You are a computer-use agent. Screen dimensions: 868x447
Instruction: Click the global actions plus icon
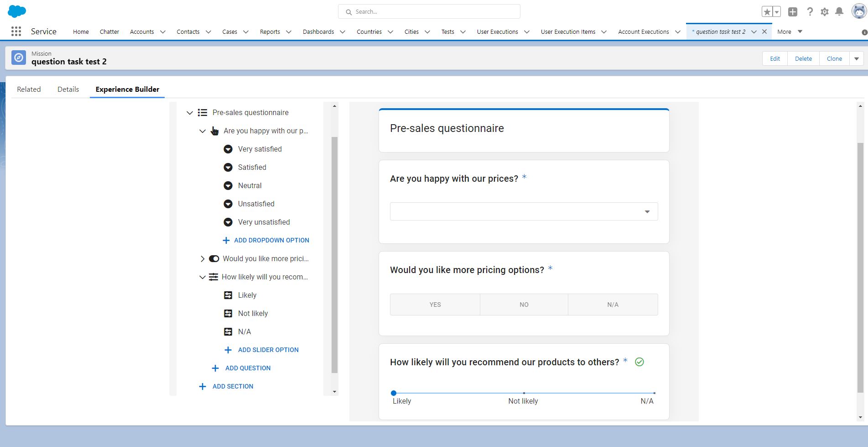pyautogui.click(x=793, y=12)
